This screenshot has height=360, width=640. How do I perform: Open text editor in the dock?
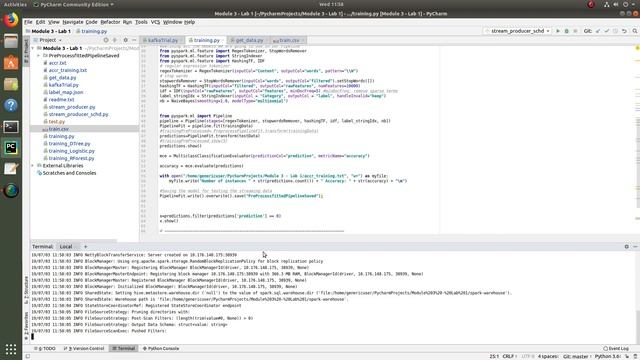click(11, 169)
